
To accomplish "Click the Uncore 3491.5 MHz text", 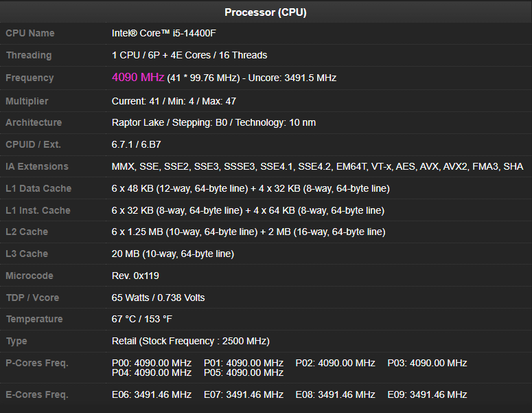I will coord(292,78).
